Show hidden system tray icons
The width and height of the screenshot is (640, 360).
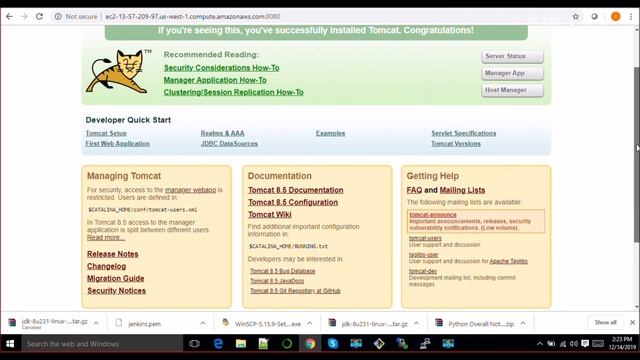540,344
